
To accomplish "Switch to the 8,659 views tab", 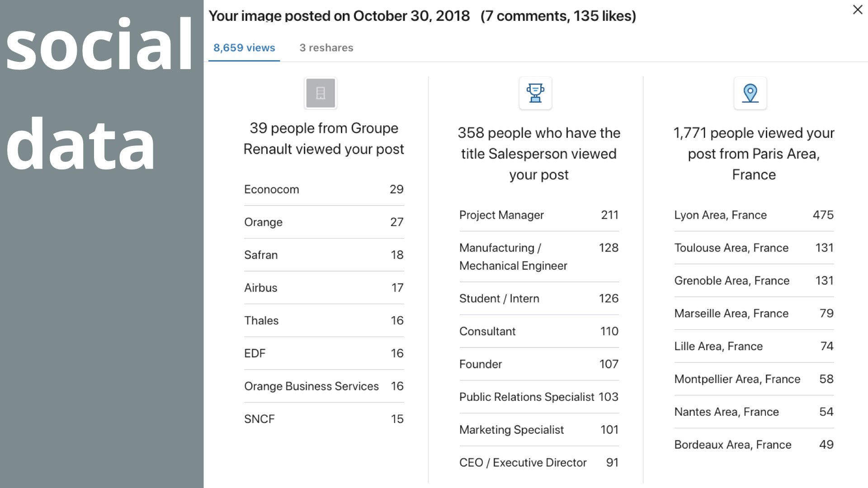I will click(244, 48).
